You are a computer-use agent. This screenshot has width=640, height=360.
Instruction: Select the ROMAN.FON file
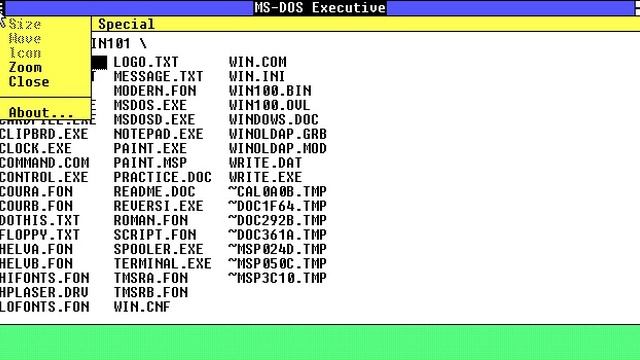(x=151, y=220)
